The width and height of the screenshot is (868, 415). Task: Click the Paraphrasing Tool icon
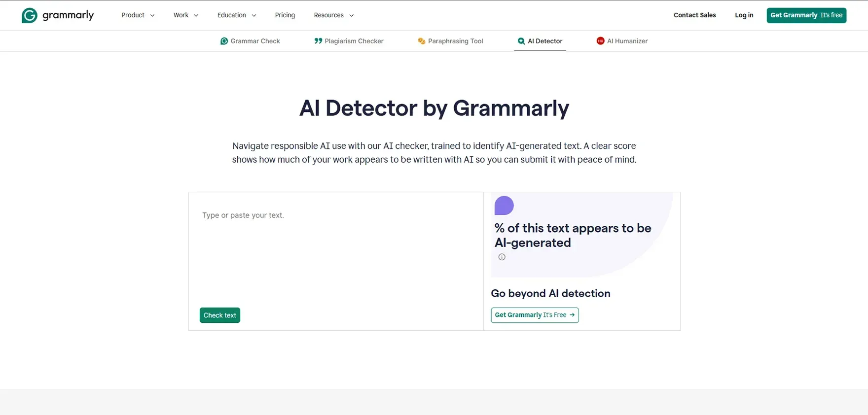(x=421, y=41)
